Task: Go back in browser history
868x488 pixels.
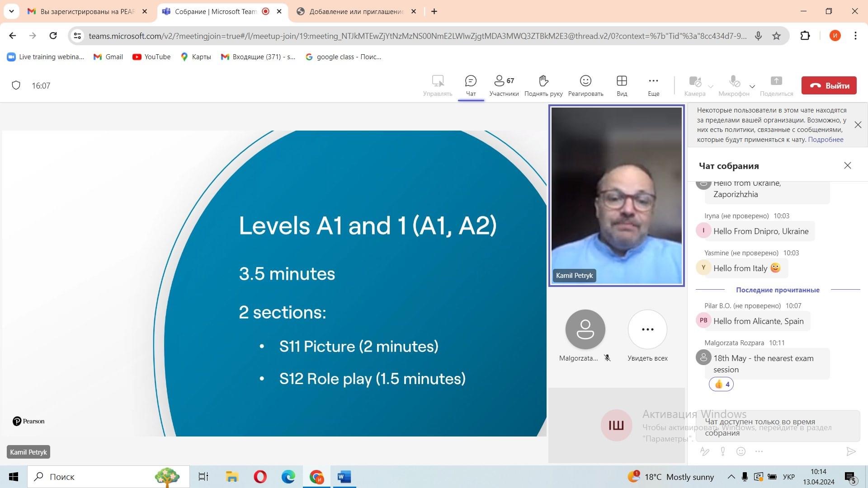Action: pos(13,36)
